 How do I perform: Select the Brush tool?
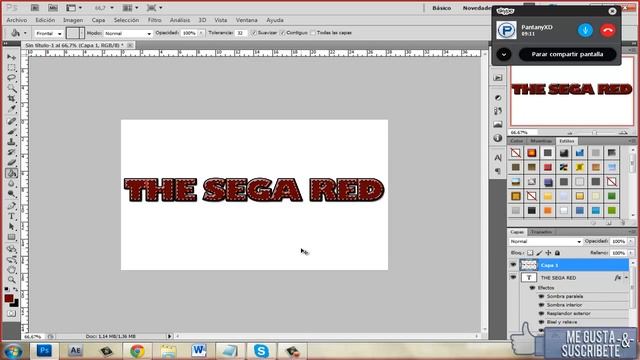11,131
